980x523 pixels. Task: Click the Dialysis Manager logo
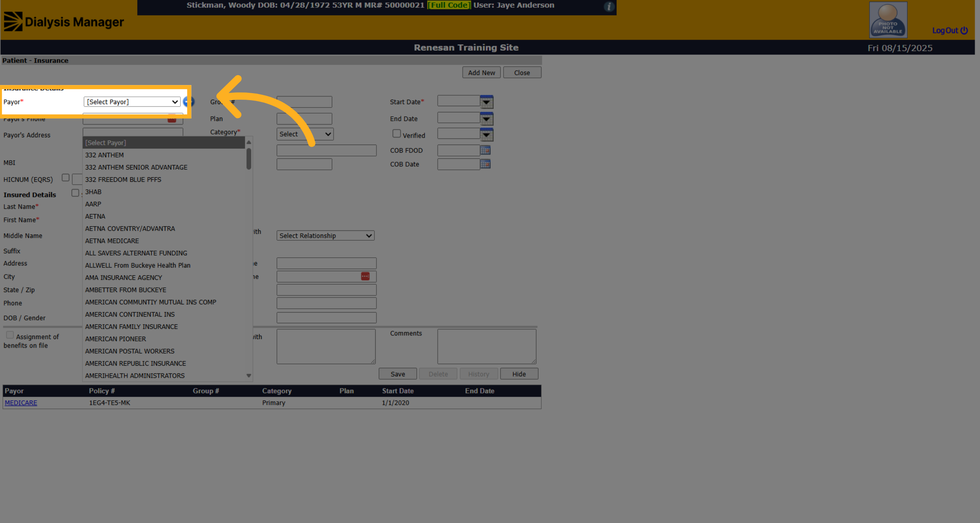[64, 22]
